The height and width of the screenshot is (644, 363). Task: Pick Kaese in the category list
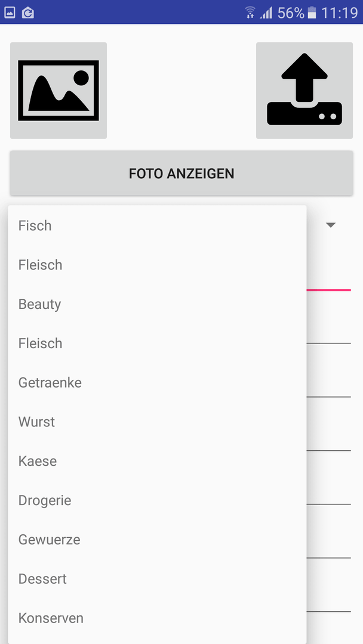coord(157,461)
